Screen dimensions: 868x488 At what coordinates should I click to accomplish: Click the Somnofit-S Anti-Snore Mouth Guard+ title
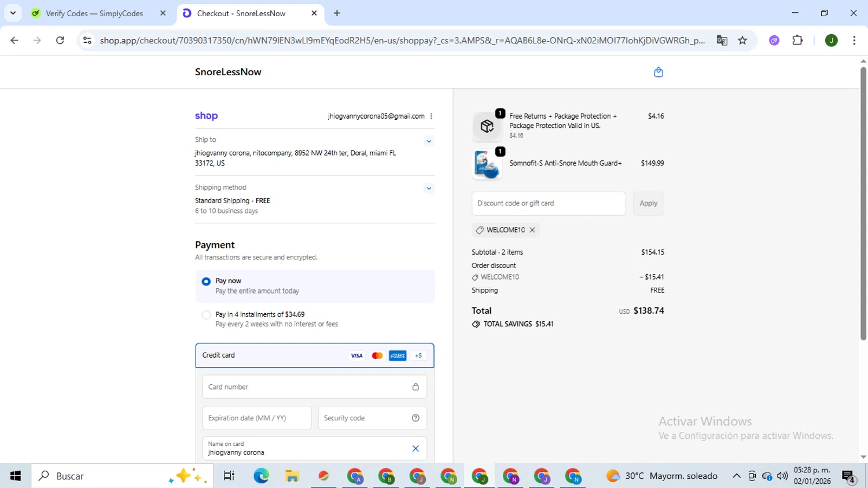click(565, 163)
